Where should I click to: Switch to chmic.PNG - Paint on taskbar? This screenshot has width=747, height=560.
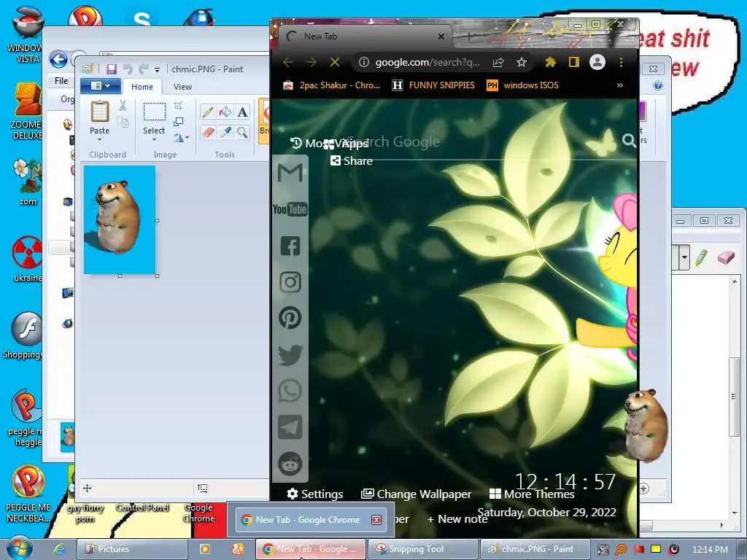(x=535, y=549)
